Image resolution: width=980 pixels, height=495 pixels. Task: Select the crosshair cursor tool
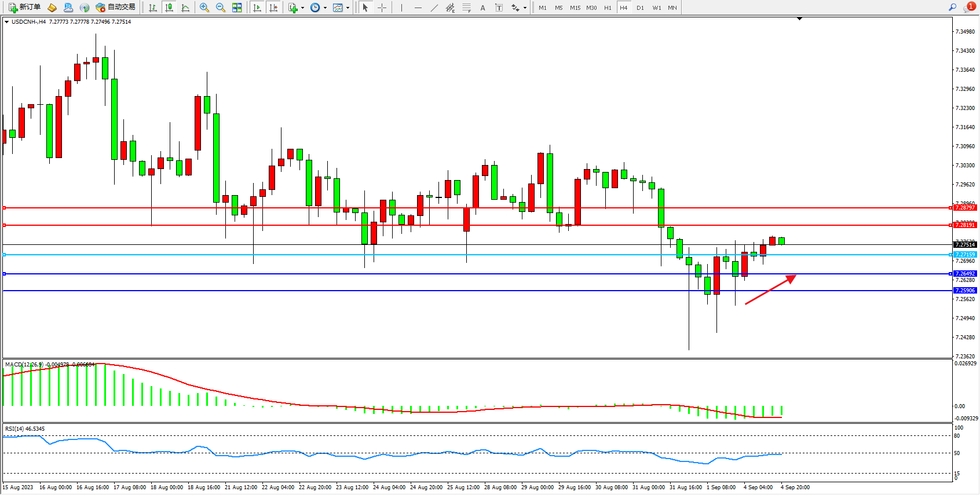pyautogui.click(x=382, y=8)
